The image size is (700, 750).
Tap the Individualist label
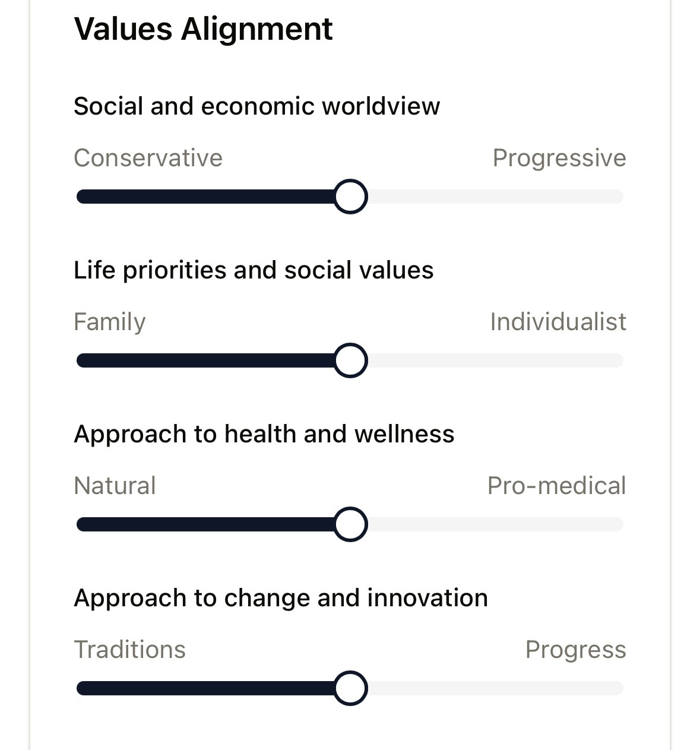coord(558,322)
